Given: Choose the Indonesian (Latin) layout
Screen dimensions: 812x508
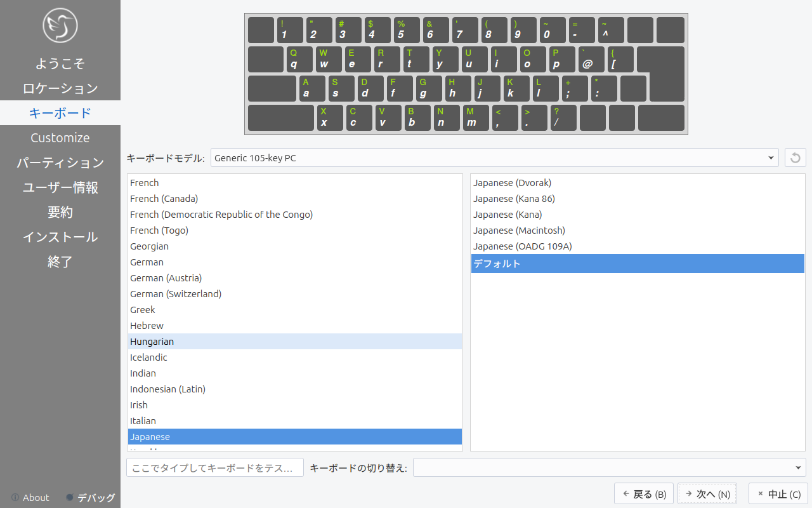Looking at the screenshot, I should click(x=295, y=389).
